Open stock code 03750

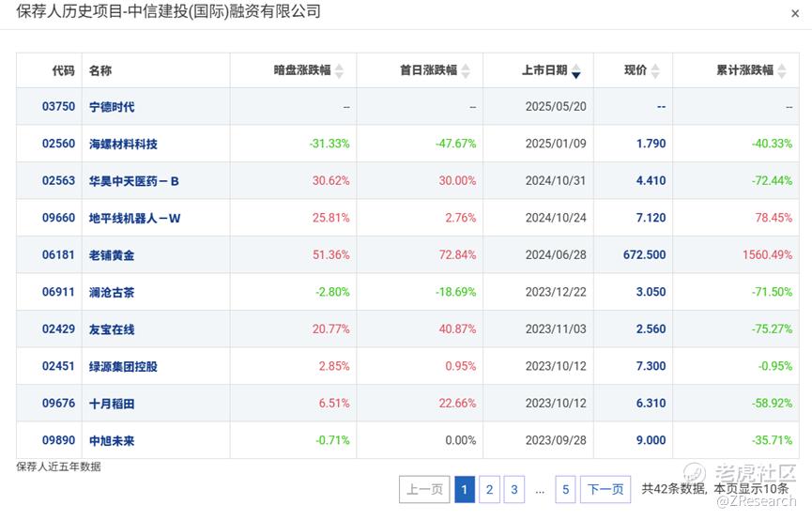coord(58,106)
